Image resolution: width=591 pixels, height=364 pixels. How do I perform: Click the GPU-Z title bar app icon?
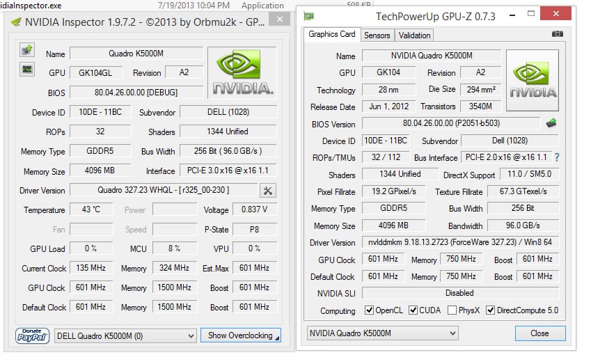click(309, 16)
